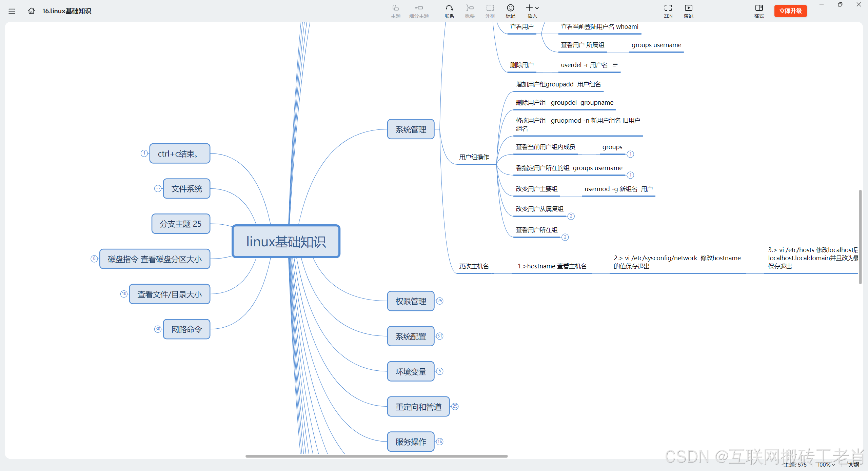Select the central linux基础知识 topic
This screenshot has width=868, height=471.
pos(286,242)
